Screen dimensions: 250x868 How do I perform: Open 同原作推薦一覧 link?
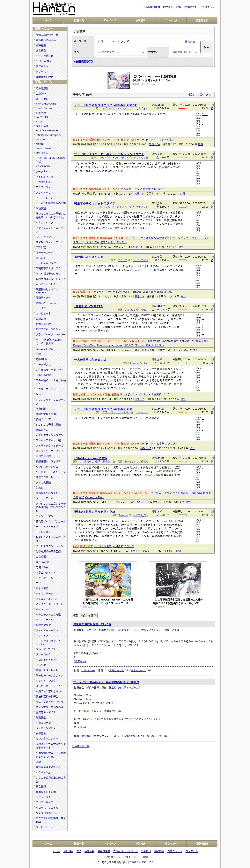tap(81, 746)
